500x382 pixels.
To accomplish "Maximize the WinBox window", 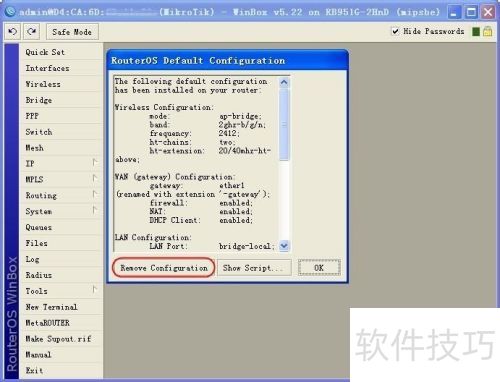I will [471, 12].
